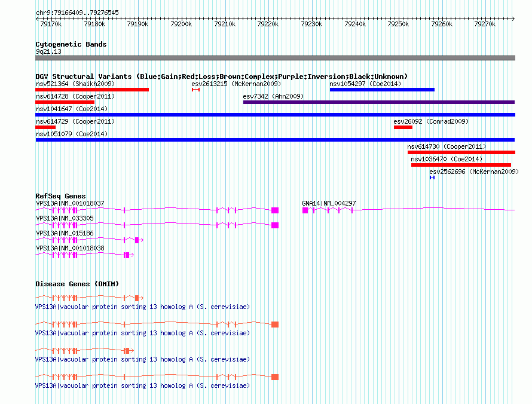Click the nsv521364 (Shaikh2009) red loss bar
Viewport: 532px width, 404px height.
pos(92,90)
